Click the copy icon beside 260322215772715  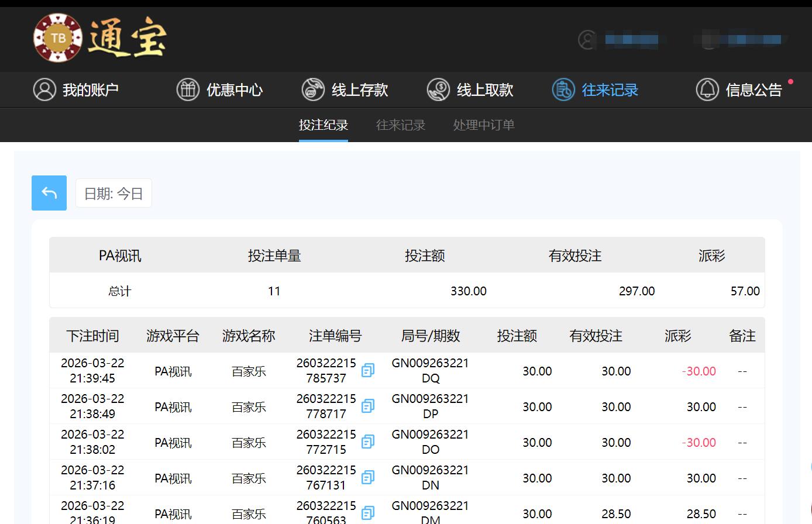point(368,442)
